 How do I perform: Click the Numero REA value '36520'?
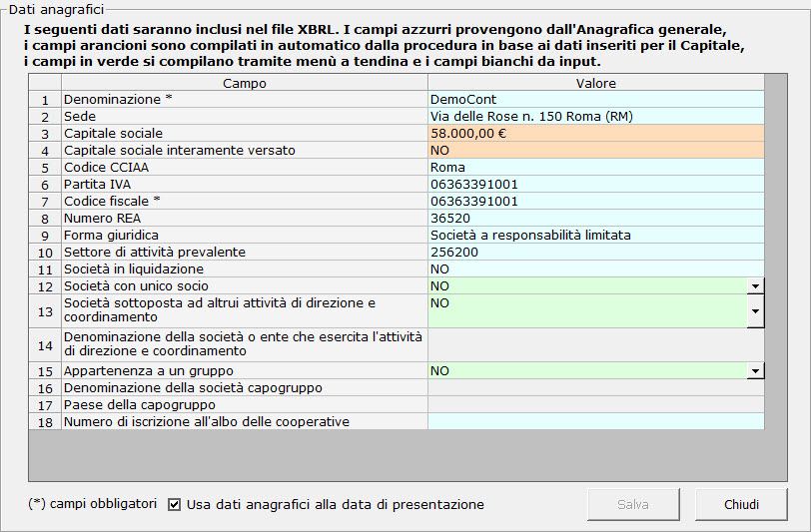(595, 219)
